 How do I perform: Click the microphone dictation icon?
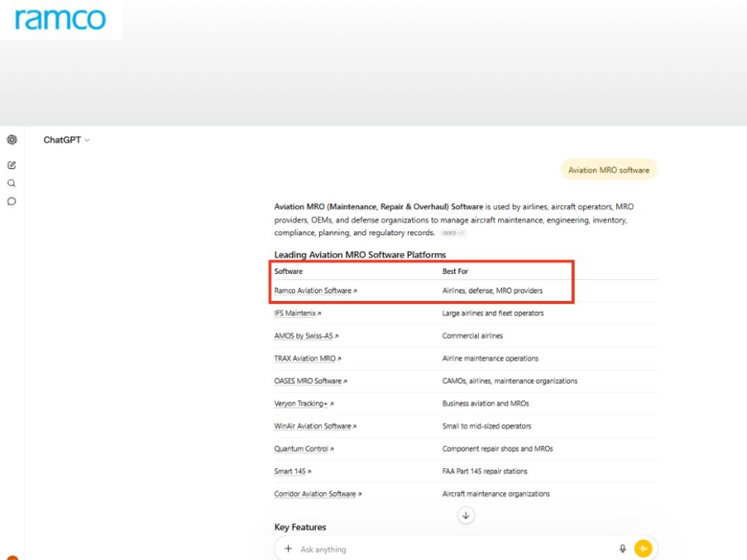[622, 549]
